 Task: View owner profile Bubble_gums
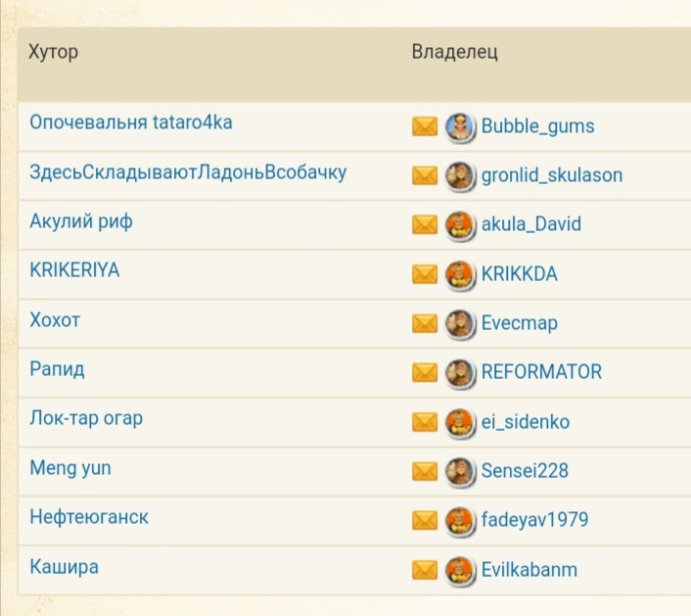[x=537, y=126]
